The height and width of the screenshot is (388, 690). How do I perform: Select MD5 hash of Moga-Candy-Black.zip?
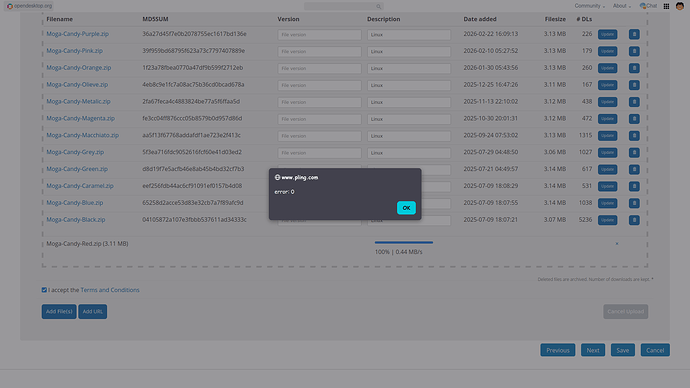[194, 220]
